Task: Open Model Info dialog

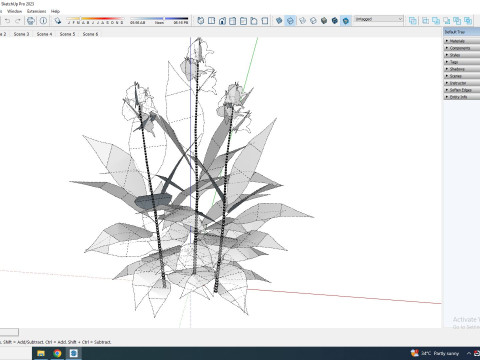Action: 43,21
